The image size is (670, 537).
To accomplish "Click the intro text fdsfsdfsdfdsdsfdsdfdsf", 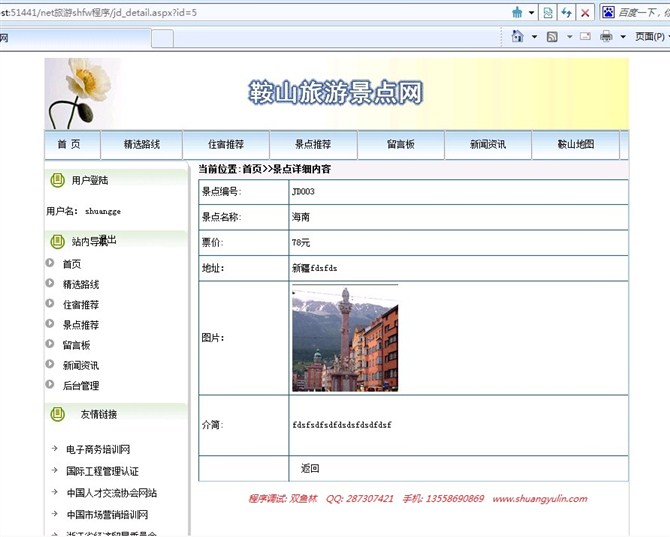I will pos(342,425).
